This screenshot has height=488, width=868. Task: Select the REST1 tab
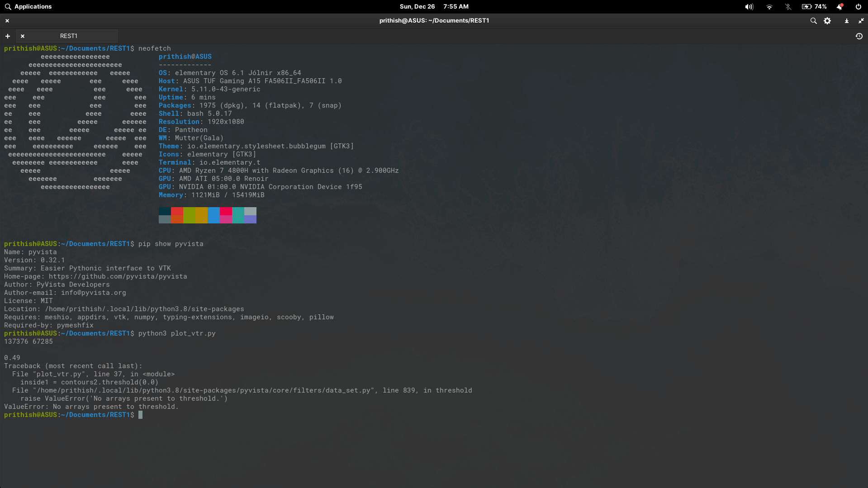pyautogui.click(x=69, y=36)
